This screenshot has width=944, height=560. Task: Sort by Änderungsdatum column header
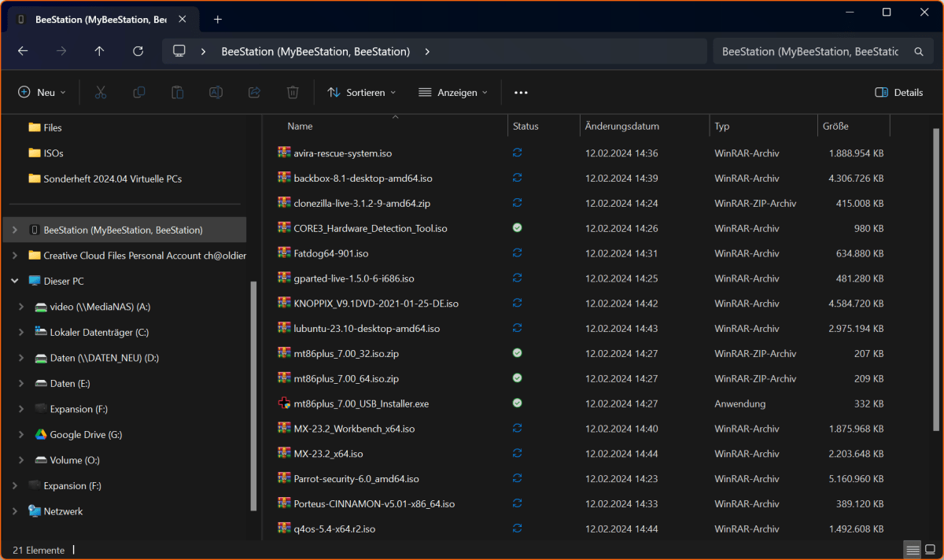622,126
